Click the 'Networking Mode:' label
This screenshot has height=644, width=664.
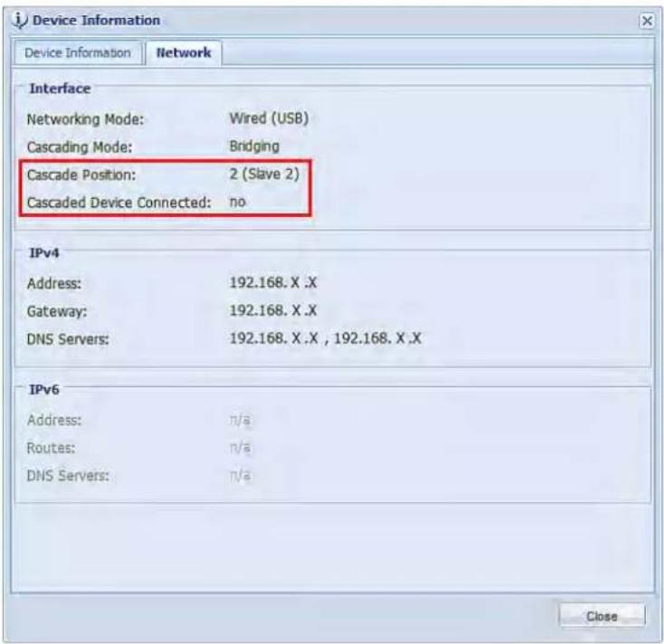pos(86,119)
